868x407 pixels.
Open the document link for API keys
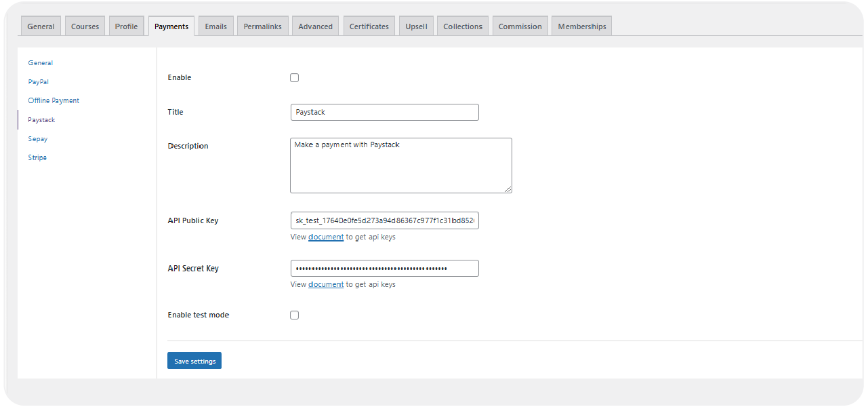pos(325,237)
